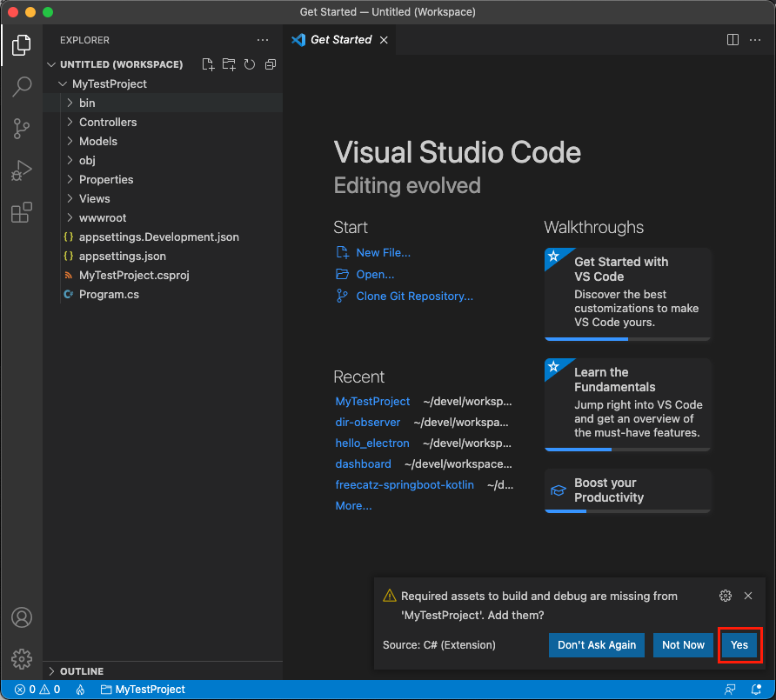Collapse all folders in explorer icon

tap(271, 64)
